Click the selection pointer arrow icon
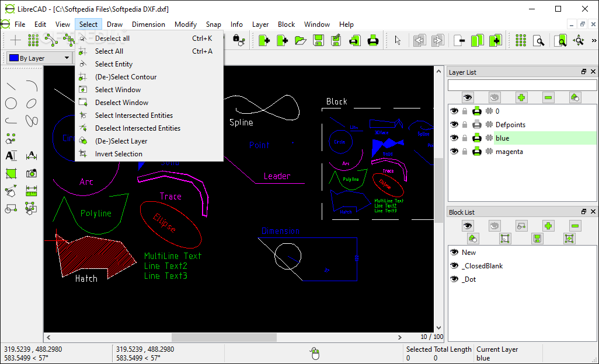599x364 pixels. pyautogui.click(x=398, y=40)
